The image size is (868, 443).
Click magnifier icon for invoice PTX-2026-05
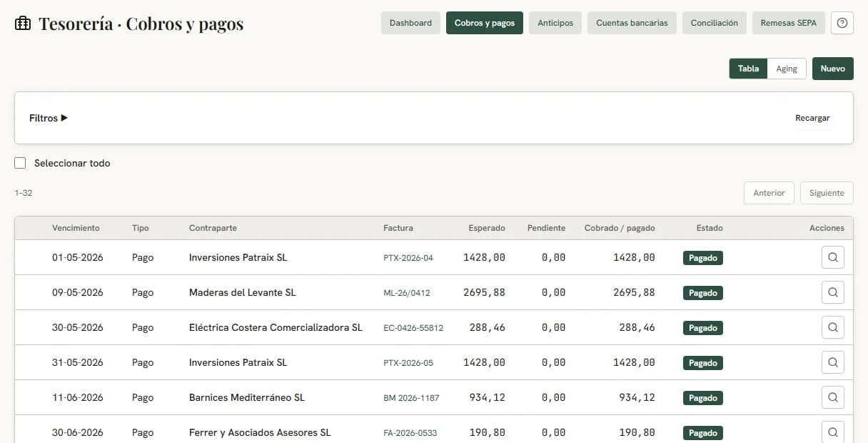[833, 362]
